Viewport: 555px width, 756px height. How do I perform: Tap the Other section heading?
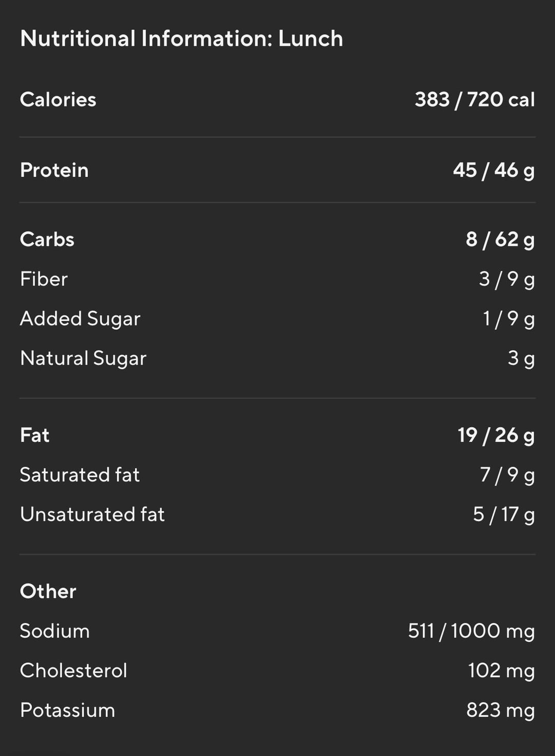click(x=48, y=591)
